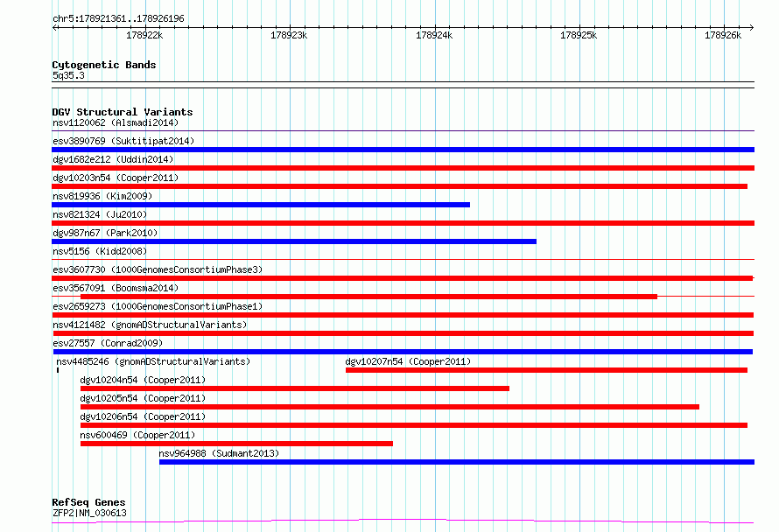Click the ZFP2|NM_030613 gene label

click(89, 513)
